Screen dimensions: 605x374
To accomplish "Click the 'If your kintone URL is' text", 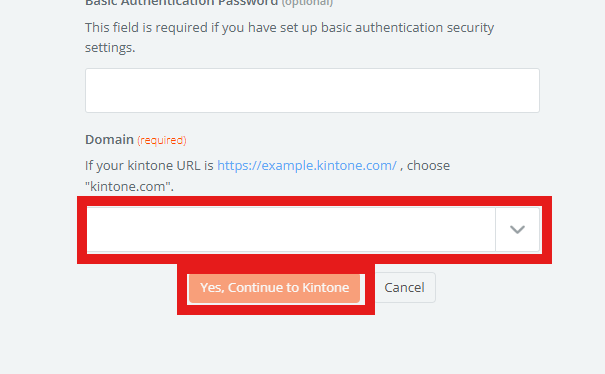I will pyautogui.click(x=149, y=166).
